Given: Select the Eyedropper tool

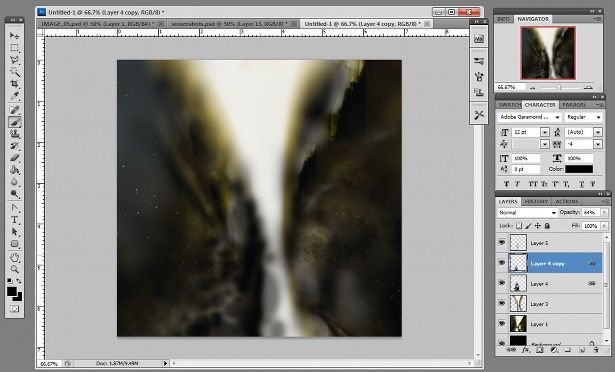Looking at the screenshot, I should (x=15, y=95).
